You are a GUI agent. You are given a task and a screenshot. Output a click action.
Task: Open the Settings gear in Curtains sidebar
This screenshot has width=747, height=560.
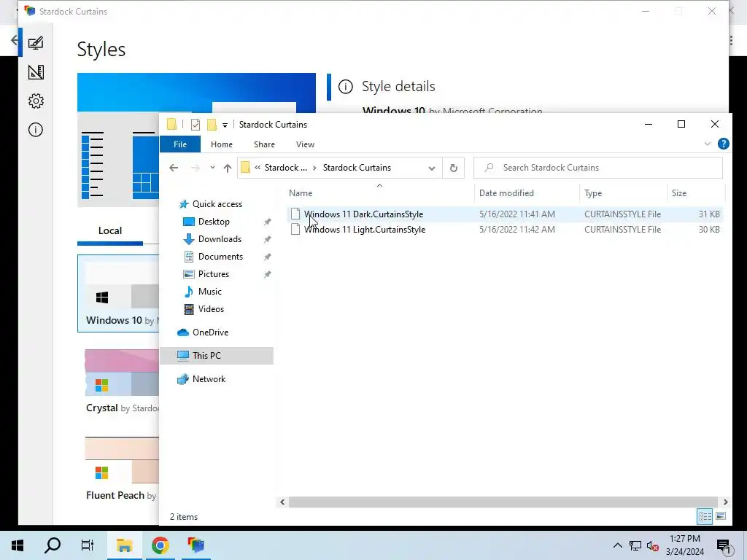coord(36,101)
